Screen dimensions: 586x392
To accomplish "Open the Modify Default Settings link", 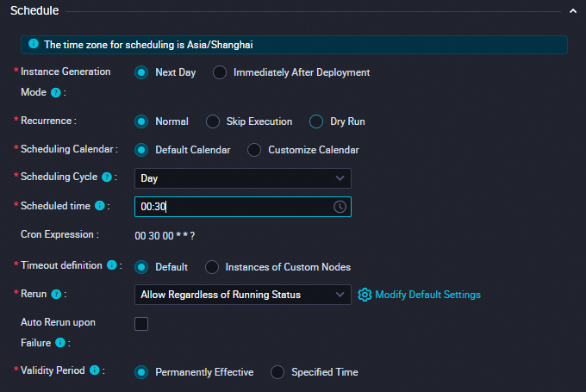I will coord(427,295).
